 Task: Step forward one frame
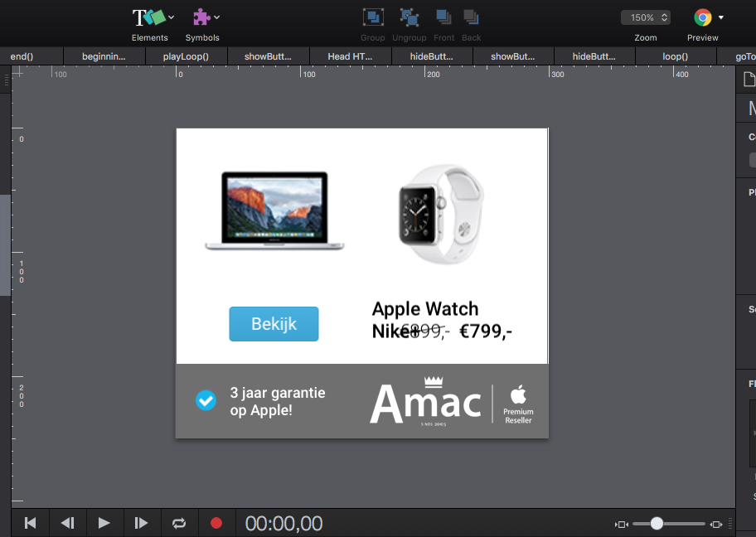pyautogui.click(x=141, y=523)
